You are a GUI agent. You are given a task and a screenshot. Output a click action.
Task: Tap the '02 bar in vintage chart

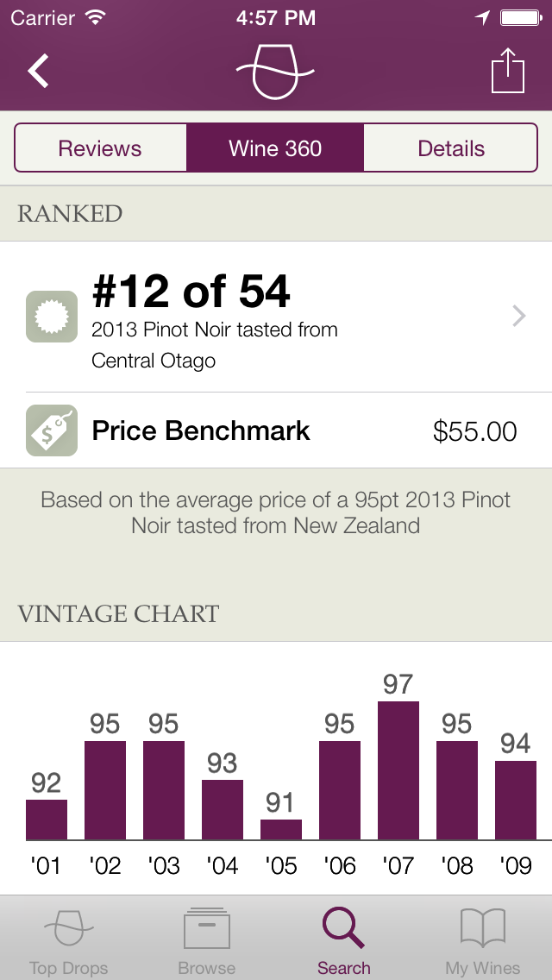click(105, 785)
